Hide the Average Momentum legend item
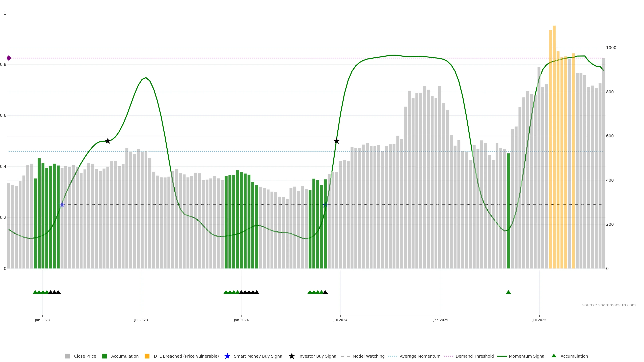 click(420, 356)
